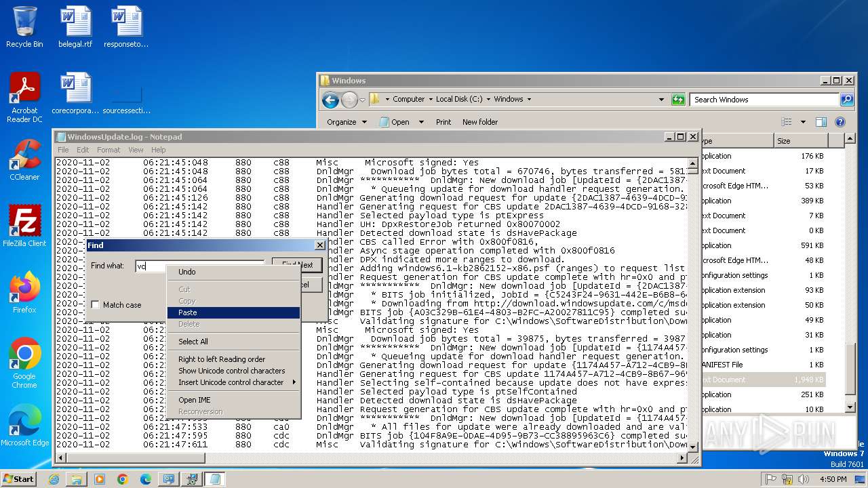Image resolution: width=868 pixels, height=488 pixels.
Task: Click the Open button in Explorer toolbar
Action: click(x=395, y=122)
